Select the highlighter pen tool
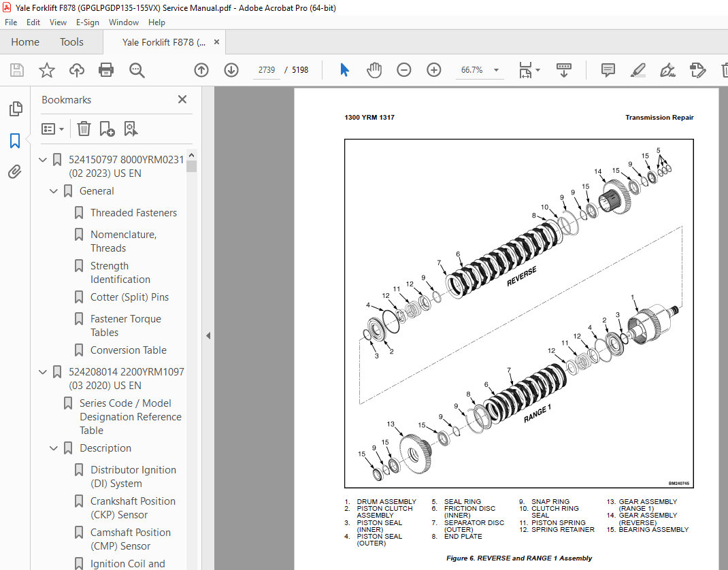This screenshot has height=570, width=728. point(638,70)
